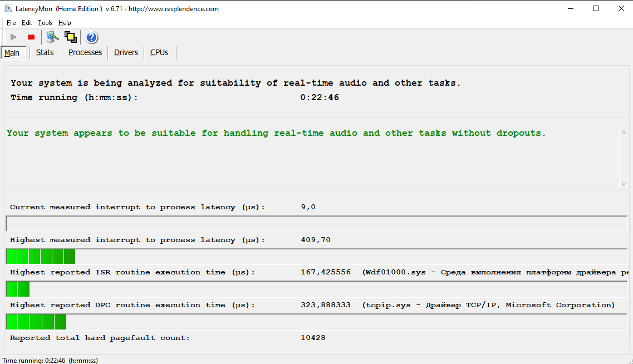Start monitoring with the play button
Screen dimensions: 633x364
(x=14, y=37)
